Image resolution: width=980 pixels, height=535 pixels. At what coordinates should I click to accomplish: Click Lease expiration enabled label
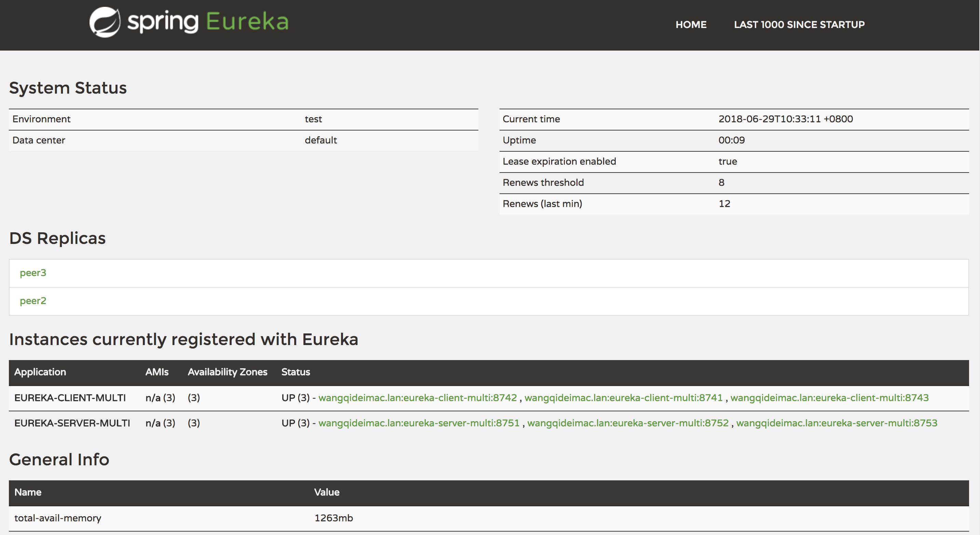(559, 162)
